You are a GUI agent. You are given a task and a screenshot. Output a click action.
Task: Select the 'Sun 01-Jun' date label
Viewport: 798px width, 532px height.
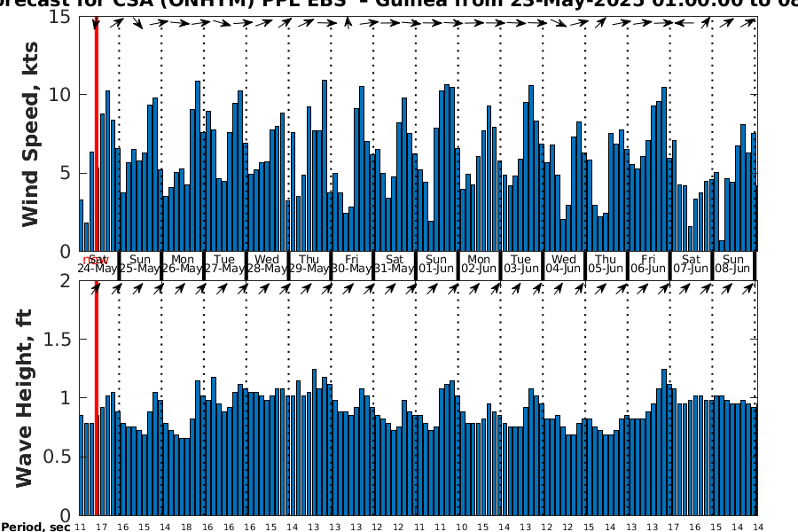(436, 263)
